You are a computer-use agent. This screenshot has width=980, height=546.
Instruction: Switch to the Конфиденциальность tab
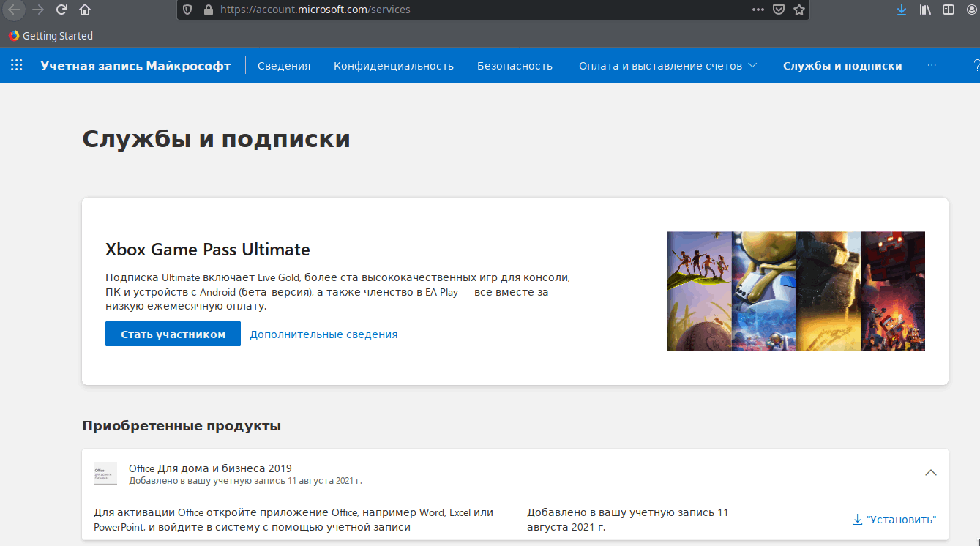(x=394, y=66)
